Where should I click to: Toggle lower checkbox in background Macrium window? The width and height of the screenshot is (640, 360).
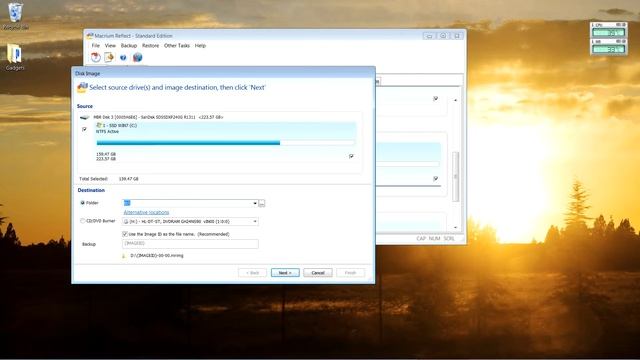pyautogui.click(x=436, y=178)
